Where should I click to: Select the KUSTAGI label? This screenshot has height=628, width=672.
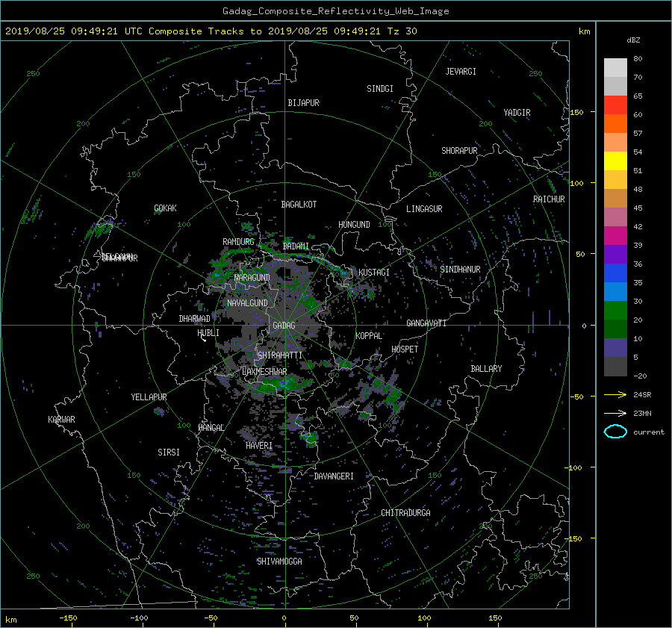pyautogui.click(x=374, y=273)
